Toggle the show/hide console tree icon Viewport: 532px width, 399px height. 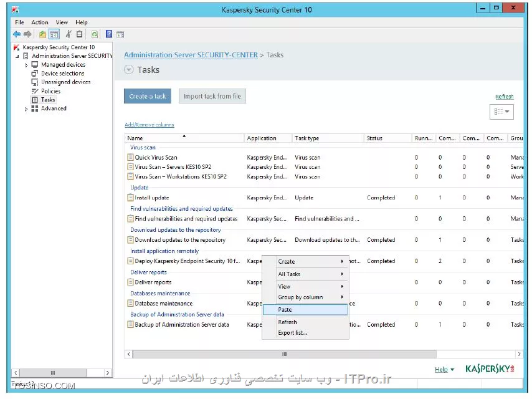point(54,34)
